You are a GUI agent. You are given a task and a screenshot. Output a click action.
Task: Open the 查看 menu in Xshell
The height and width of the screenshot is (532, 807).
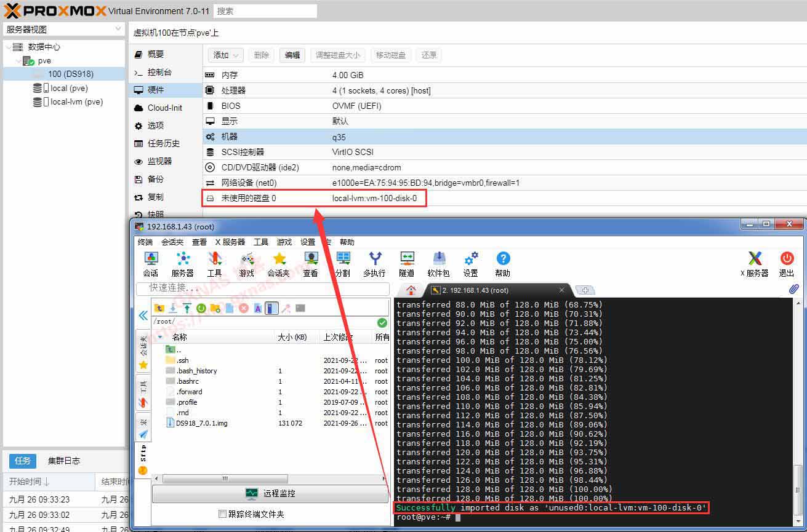(199, 242)
